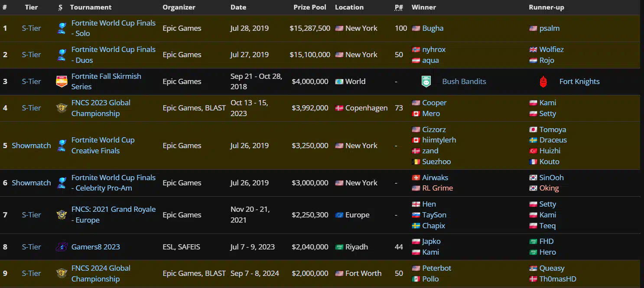Click the Canada flag beside Mero
This screenshot has height=288, width=644.
(x=416, y=114)
